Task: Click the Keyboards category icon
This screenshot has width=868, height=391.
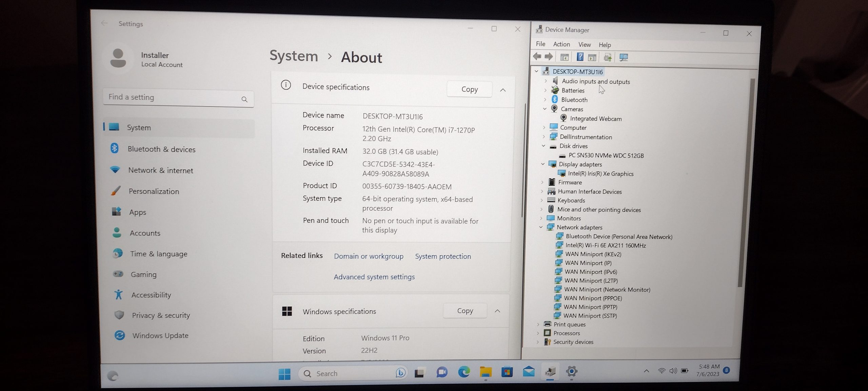Action: point(551,200)
